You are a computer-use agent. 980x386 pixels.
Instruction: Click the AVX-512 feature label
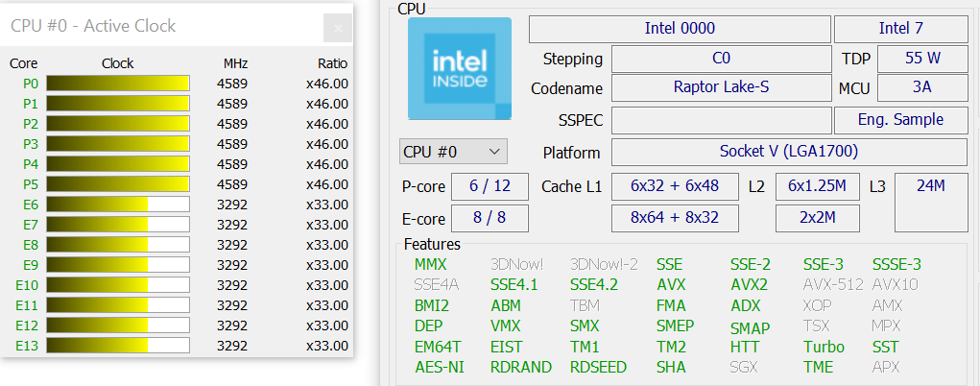point(833,284)
